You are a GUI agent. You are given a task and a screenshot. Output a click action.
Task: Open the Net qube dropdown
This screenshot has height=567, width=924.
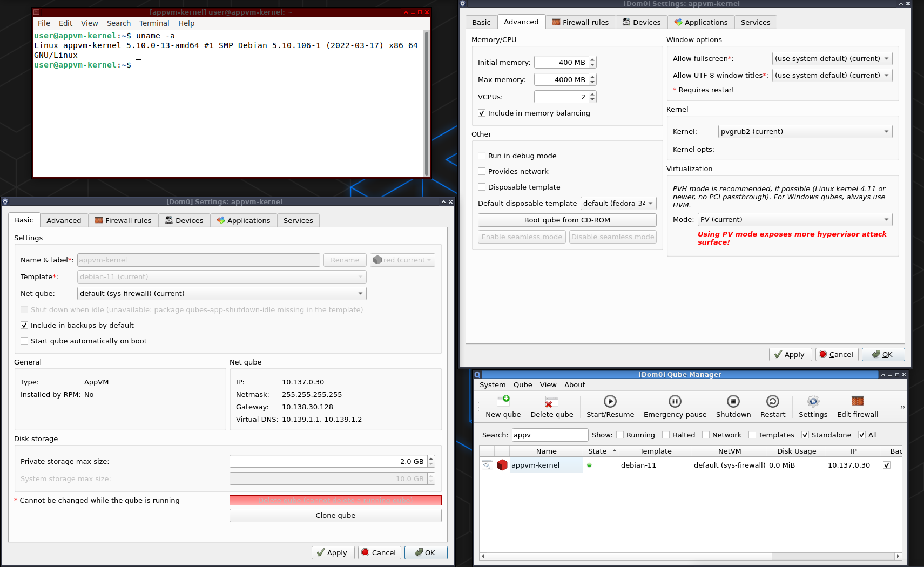click(221, 294)
